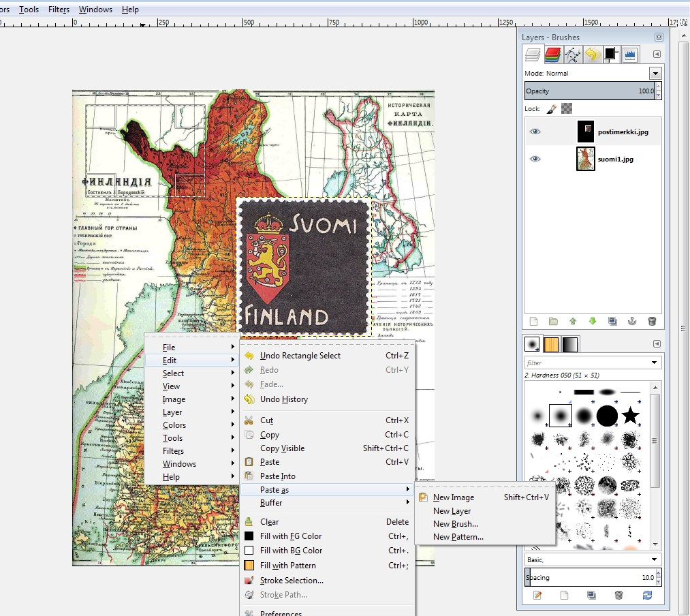Open the Channels dock tab
The width and height of the screenshot is (690, 616).
tap(552, 55)
